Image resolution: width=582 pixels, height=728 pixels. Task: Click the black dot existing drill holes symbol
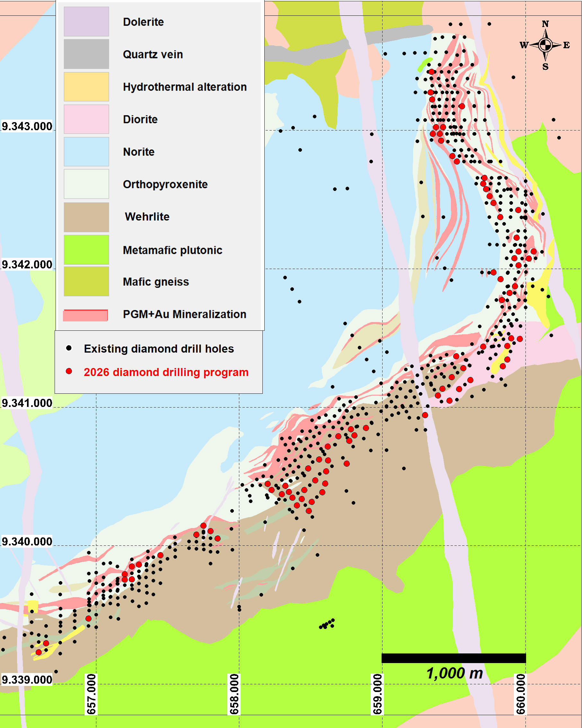(69, 348)
